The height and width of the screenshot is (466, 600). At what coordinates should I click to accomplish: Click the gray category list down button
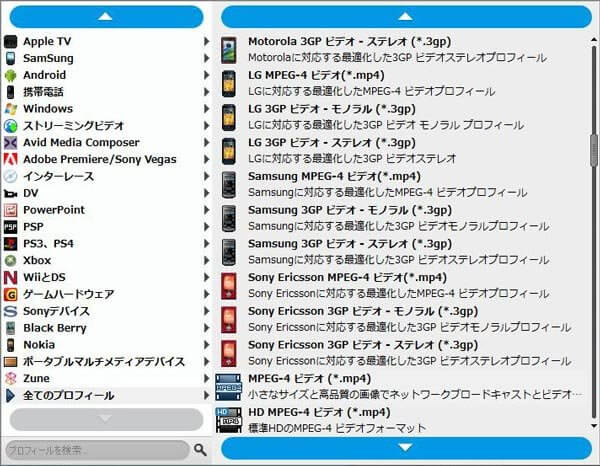coord(106,419)
